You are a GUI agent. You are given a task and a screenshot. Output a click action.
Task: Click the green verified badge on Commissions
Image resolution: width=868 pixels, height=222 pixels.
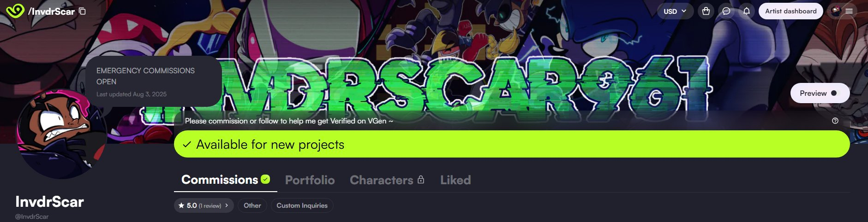pos(265,179)
